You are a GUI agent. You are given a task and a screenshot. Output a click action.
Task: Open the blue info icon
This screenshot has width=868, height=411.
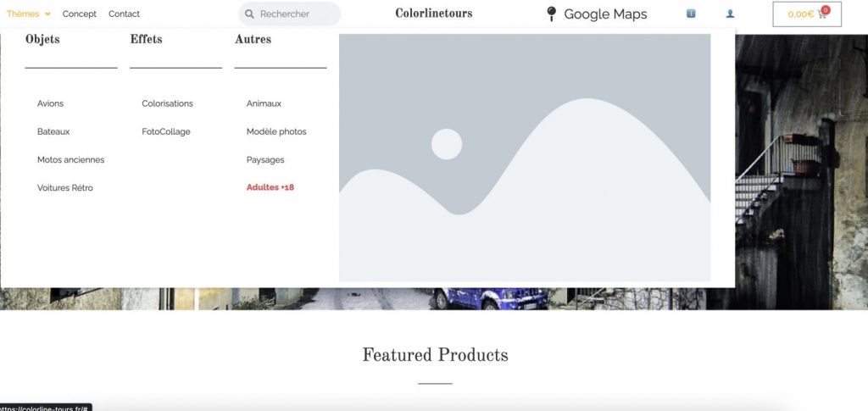pos(691,14)
